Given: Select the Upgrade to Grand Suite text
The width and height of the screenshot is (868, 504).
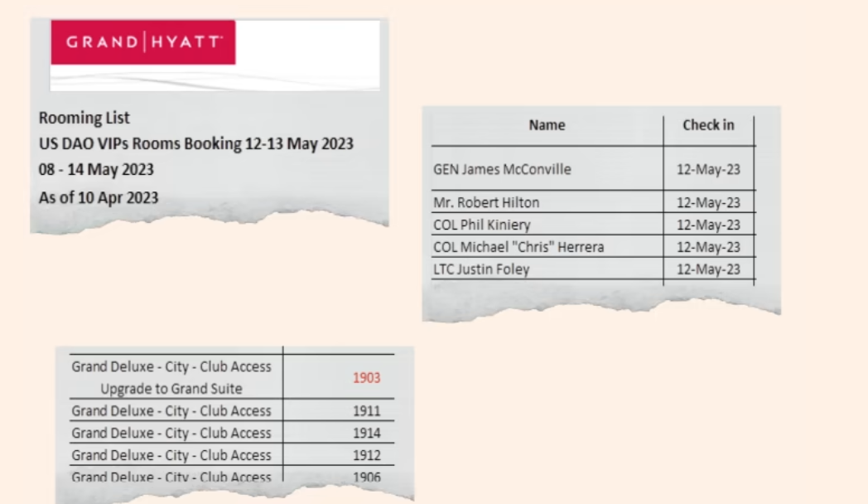Looking at the screenshot, I should click(171, 388).
